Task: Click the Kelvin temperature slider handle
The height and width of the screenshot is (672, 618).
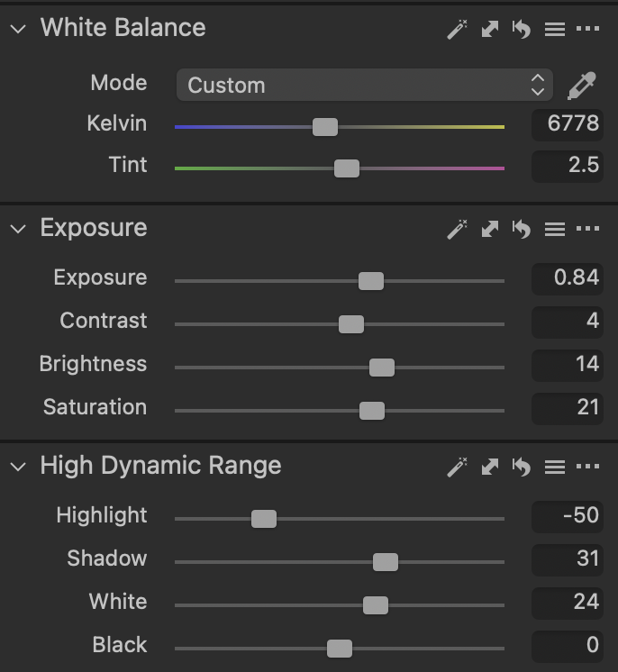Action: (x=325, y=127)
